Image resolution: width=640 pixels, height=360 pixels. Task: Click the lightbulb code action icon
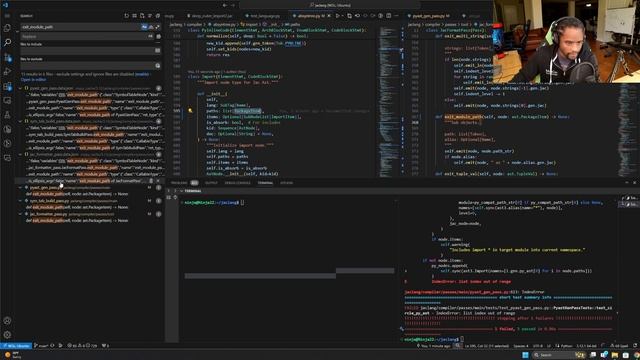[x=190, y=111]
